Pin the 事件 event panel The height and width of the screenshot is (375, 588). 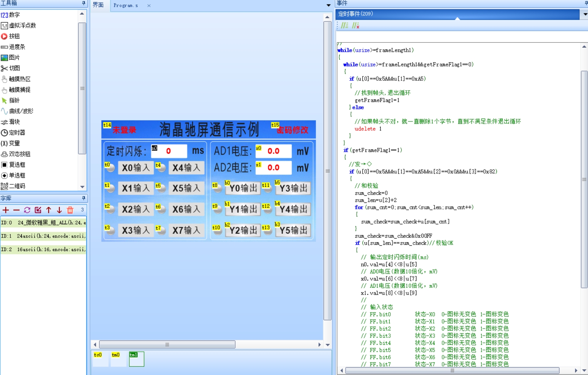[x=586, y=3]
